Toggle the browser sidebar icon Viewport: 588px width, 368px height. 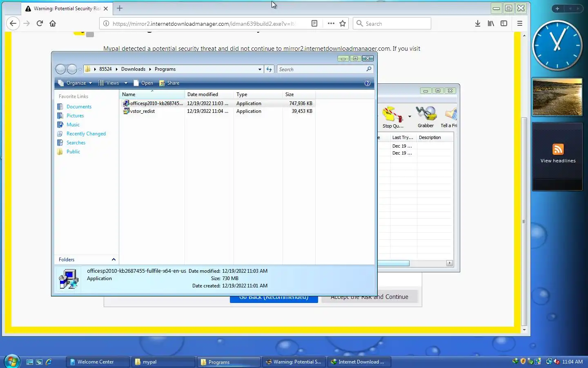point(504,23)
